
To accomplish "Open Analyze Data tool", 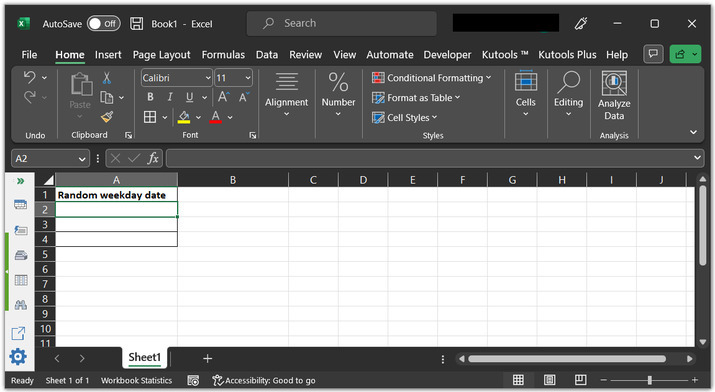I will (x=614, y=96).
